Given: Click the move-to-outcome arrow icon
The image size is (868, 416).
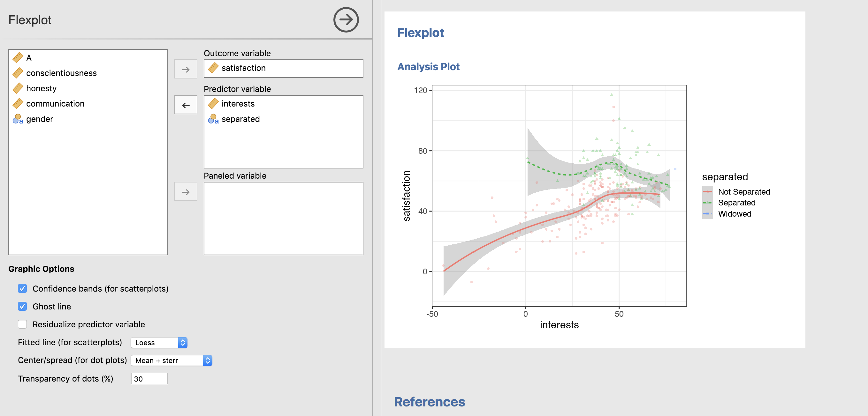Looking at the screenshot, I should (186, 69).
